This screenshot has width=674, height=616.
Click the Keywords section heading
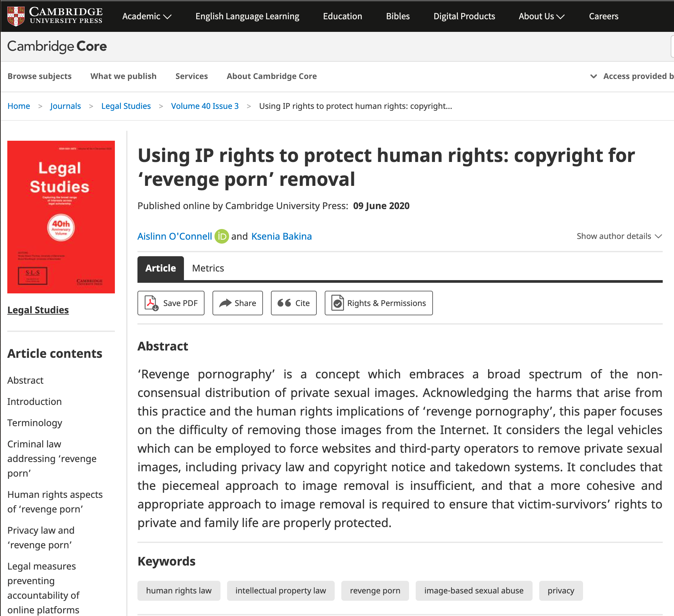(x=166, y=561)
